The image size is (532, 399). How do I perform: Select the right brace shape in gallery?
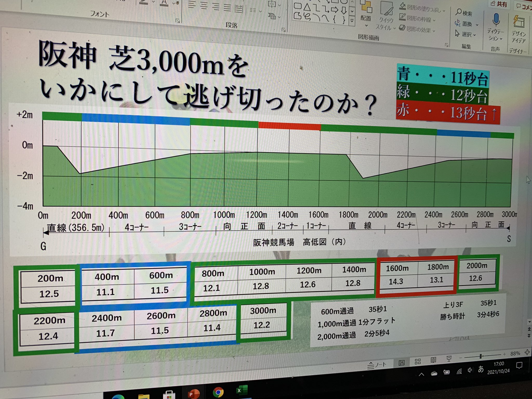(x=344, y=20)
